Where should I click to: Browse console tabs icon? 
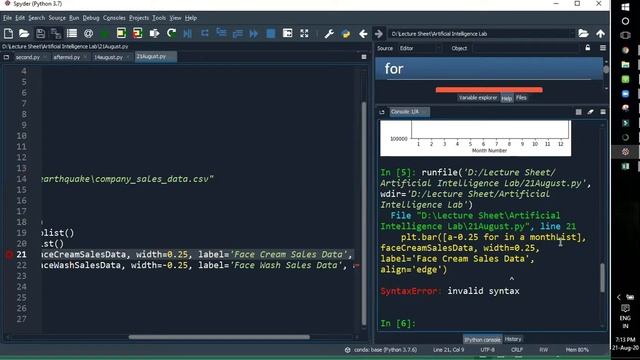(382, 112)
